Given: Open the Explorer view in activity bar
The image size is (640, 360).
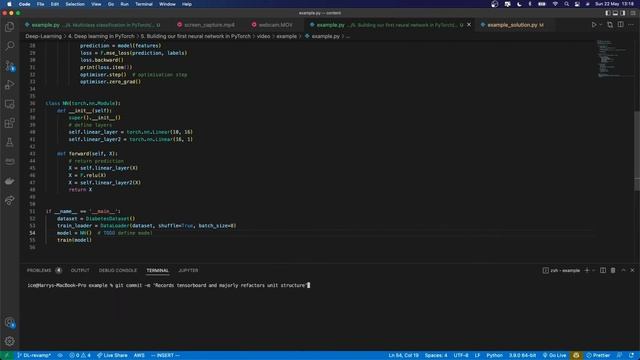Looking at the screenshot, I should (x=9, y=27).
